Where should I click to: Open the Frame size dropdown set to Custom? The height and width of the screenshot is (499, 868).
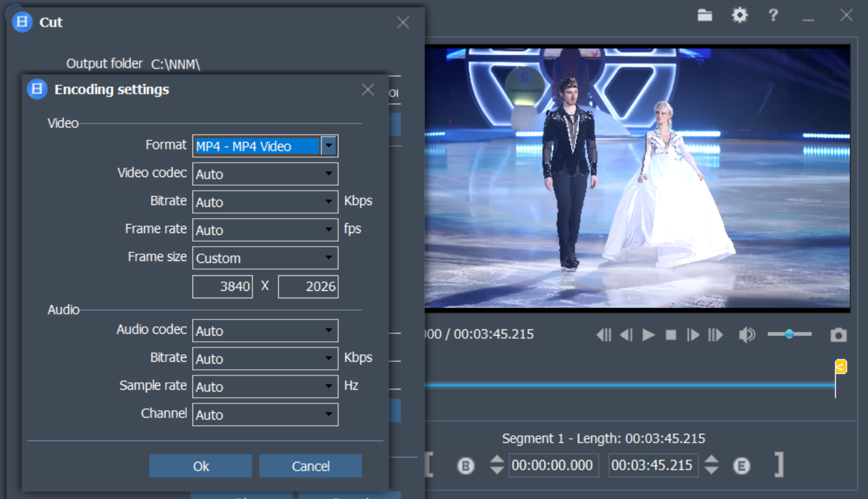click(265, 259)
